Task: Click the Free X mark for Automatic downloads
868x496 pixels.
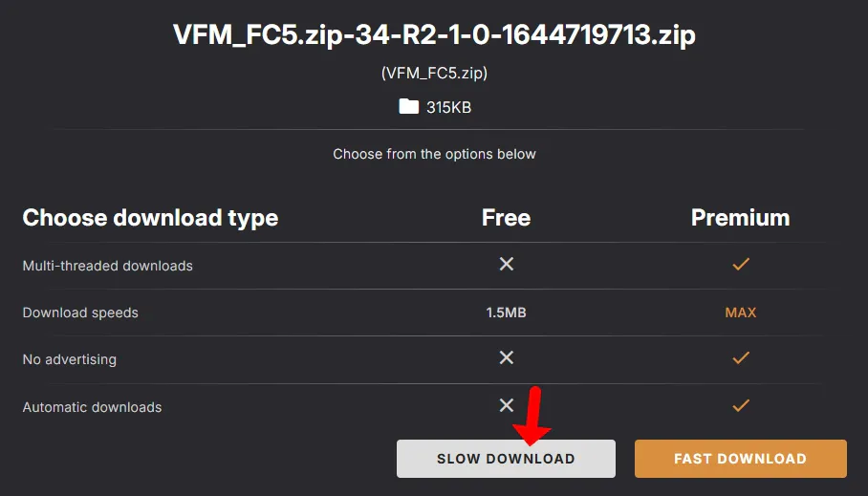Action: click(507, 405)
